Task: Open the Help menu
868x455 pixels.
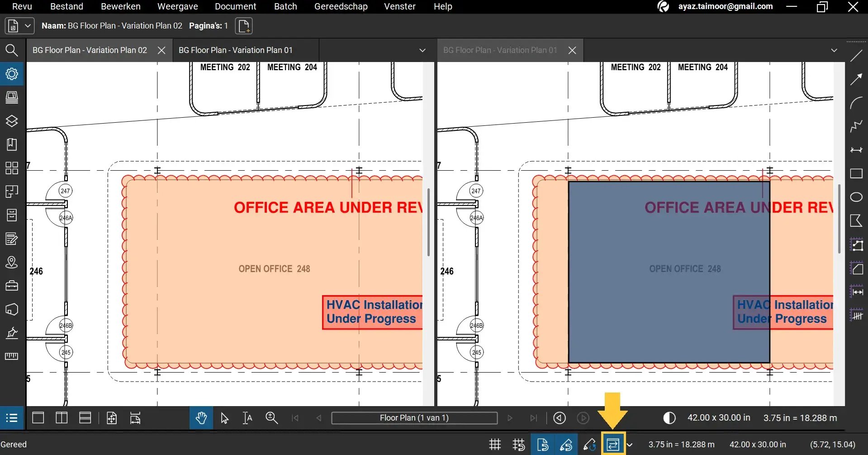Action: [443, 6]
